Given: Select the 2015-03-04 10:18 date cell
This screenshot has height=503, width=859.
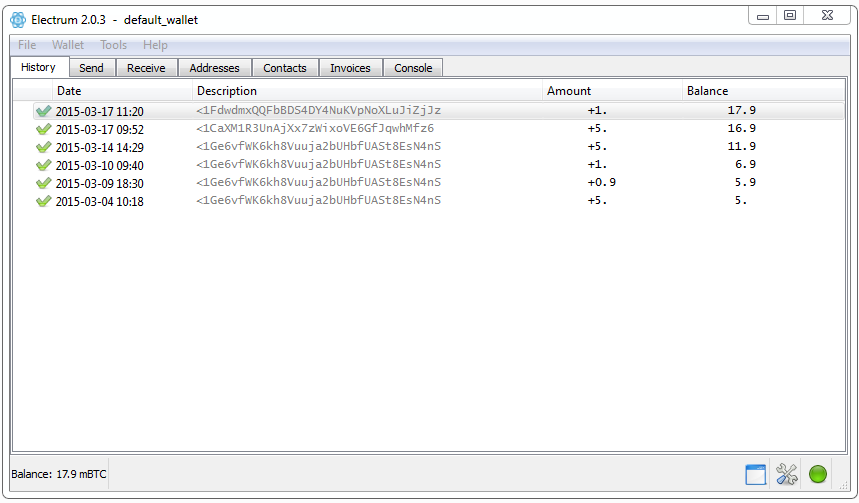Looking at the screenshot, I should (100, 202).
